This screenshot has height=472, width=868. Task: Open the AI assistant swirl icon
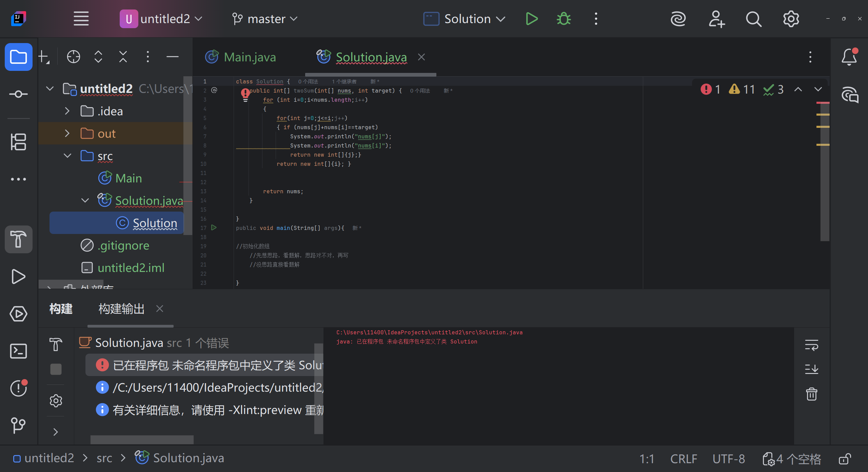pyautogui.click(x=678, y=19)
